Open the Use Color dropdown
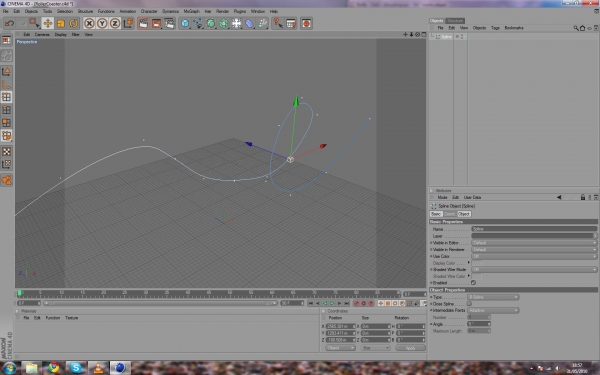 click(x=533, y=256)
